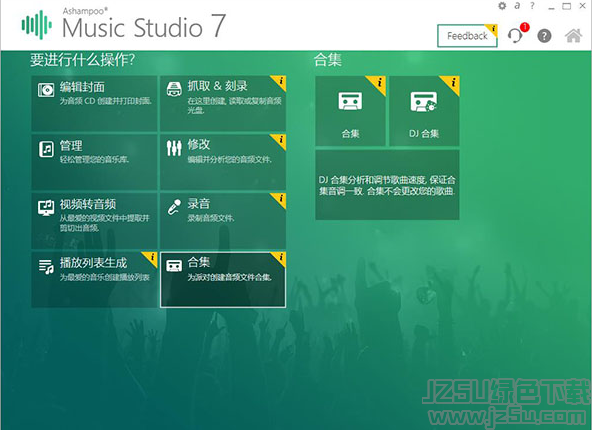This screenshot has width=592, height=430.
Task: Open the 播放列表生成 playlist tile
Action: (x=94, y=280)
